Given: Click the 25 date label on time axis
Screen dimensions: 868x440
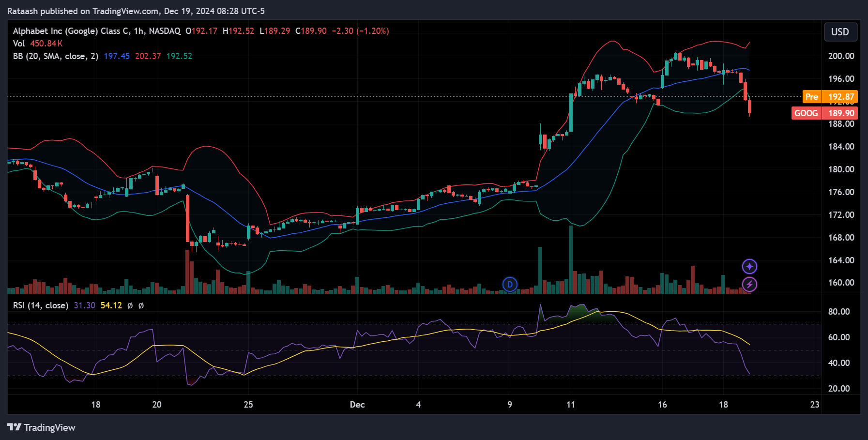Looking at the screenshot, I should [x=248, y=405].
